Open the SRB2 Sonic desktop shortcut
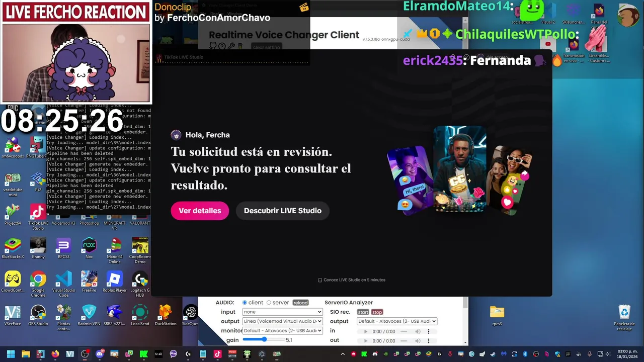This screenshot has width=644, height=362. coord(115,315)
